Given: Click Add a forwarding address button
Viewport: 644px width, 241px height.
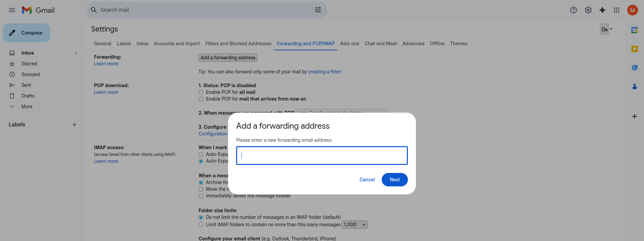Looking at the screenshot, I should [x=228, y=58].
